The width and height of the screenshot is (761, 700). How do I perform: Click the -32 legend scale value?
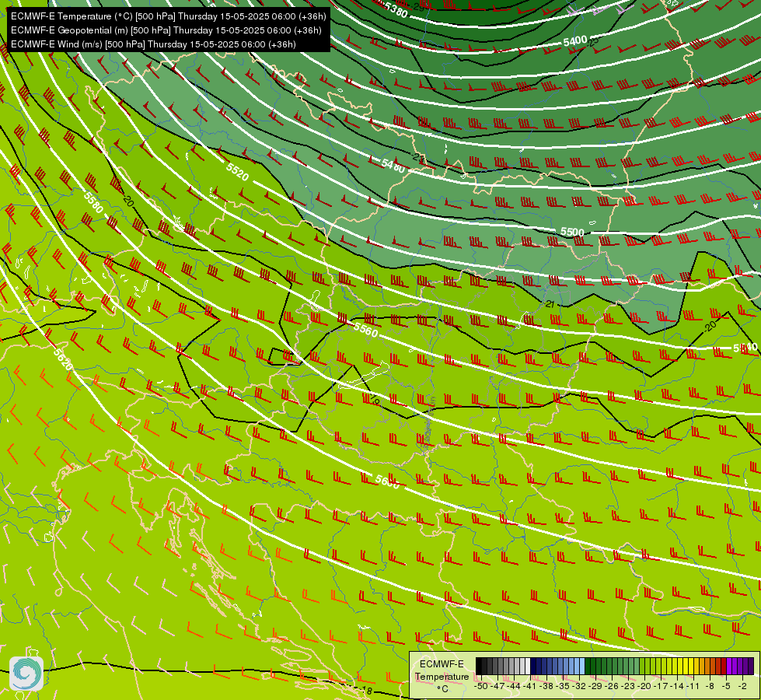pyautogui.click(x=579, y=686)
